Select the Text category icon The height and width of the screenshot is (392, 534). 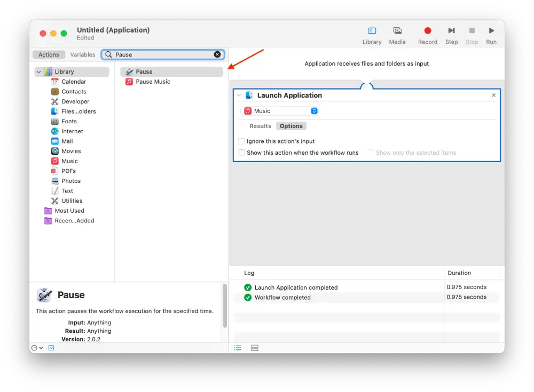(55, 191)
